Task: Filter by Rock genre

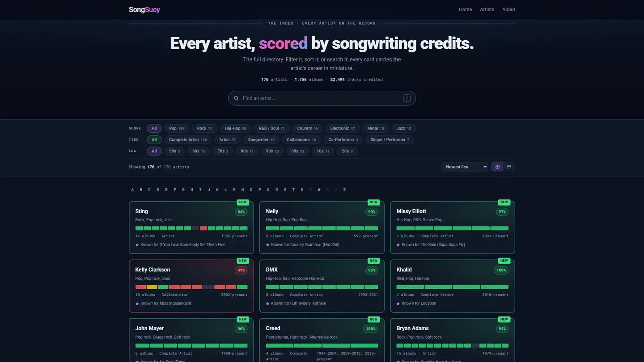Action: coord(205,128)
